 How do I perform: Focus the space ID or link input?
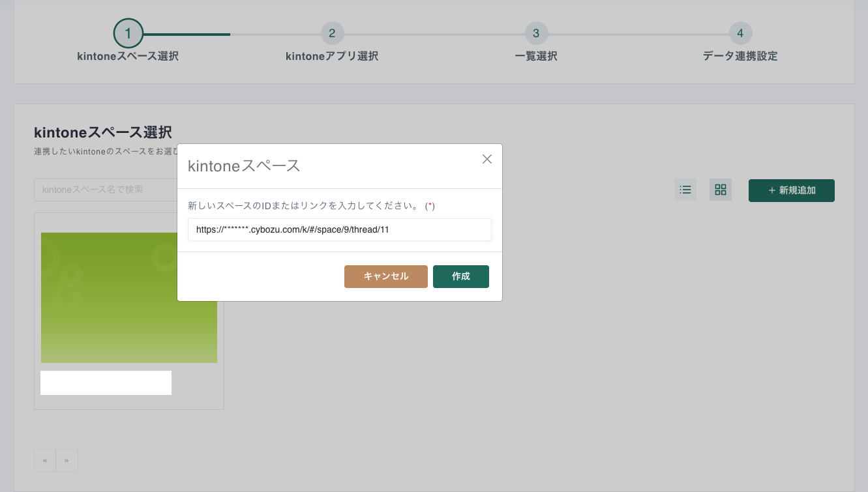[x=340, y=229]
